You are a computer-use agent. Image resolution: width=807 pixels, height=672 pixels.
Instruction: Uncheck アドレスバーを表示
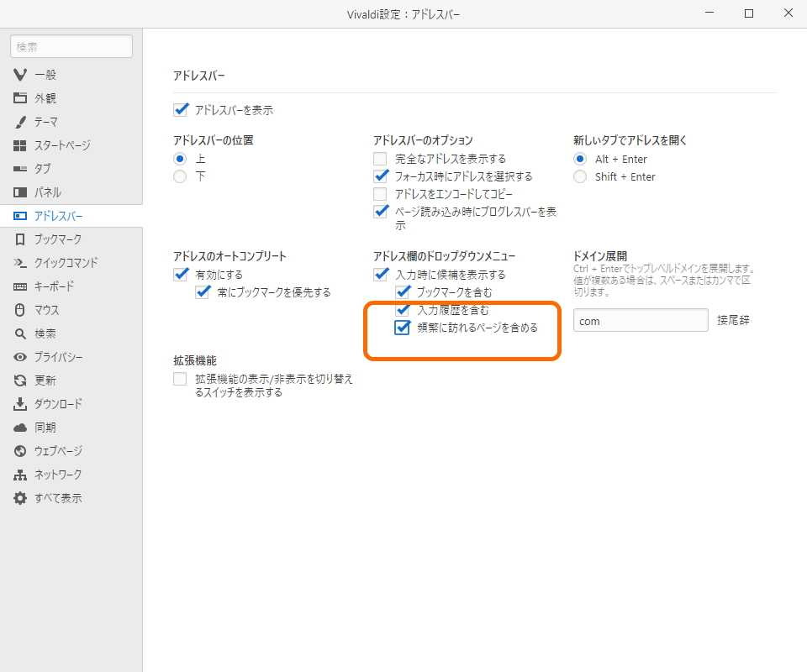181,109
